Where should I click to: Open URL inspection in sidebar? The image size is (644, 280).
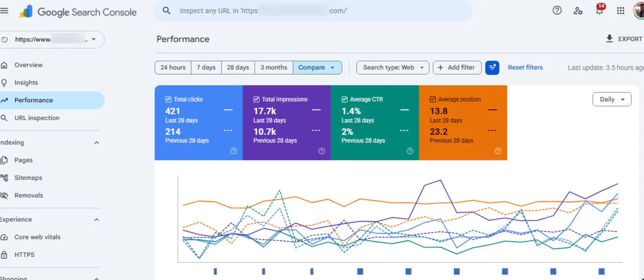point(37,118)
